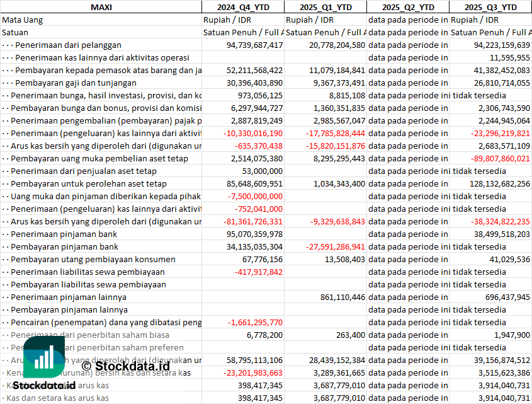This screenshot has width=532, height=404.
Task: Select red cell value -752,041,000
Action: [x=259, y=208]
